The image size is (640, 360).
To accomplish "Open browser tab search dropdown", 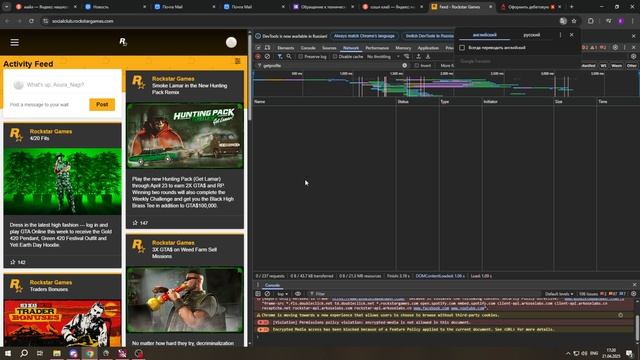I will (x=7, y=7).
